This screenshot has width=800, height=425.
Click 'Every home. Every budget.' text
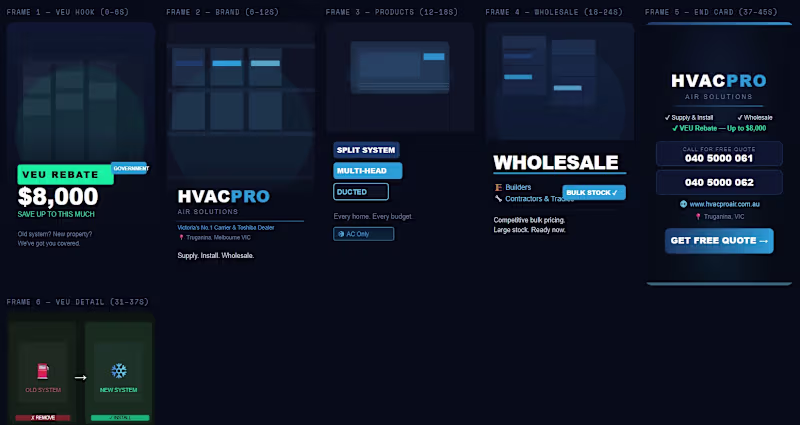point(372,216)
